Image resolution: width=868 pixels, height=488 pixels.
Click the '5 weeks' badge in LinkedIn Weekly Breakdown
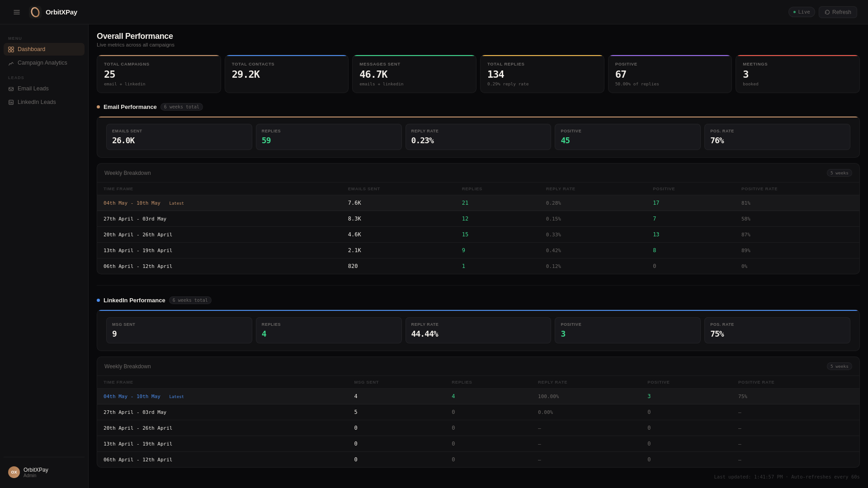(840, 366)
